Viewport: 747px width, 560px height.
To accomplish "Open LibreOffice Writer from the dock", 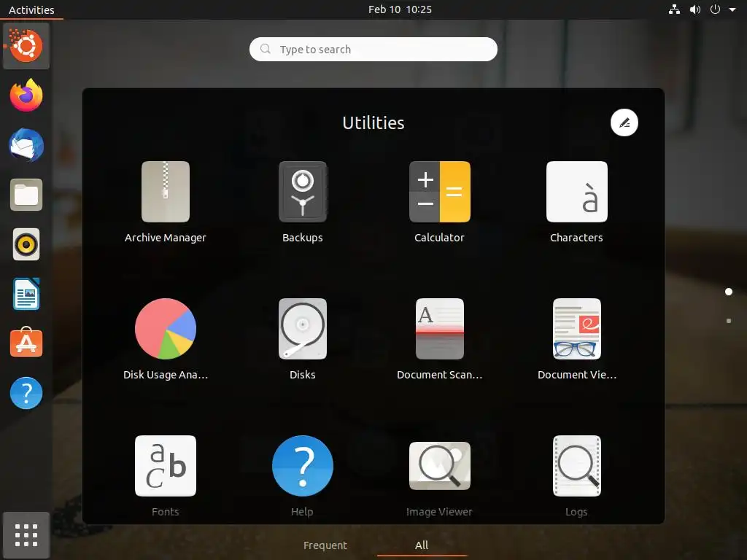I will (26, 295).
